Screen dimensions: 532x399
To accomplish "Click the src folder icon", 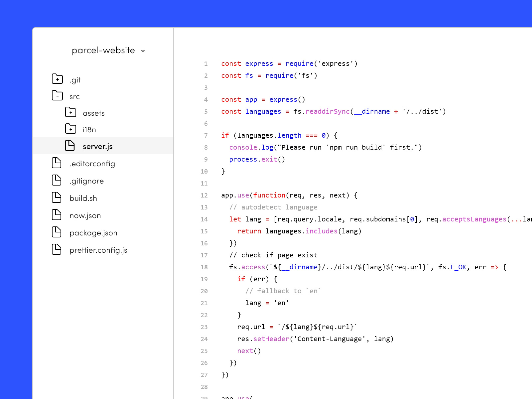I will [57, 96].
